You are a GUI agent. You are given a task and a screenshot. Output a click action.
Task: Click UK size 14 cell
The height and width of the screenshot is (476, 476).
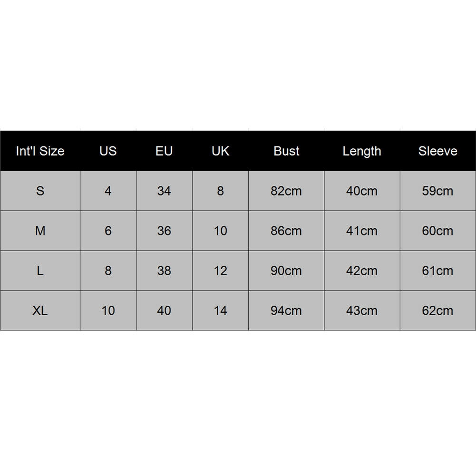(220, 311)
